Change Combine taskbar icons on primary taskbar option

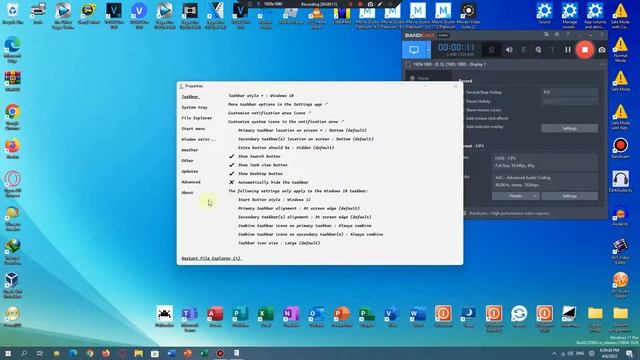(304, 225)
